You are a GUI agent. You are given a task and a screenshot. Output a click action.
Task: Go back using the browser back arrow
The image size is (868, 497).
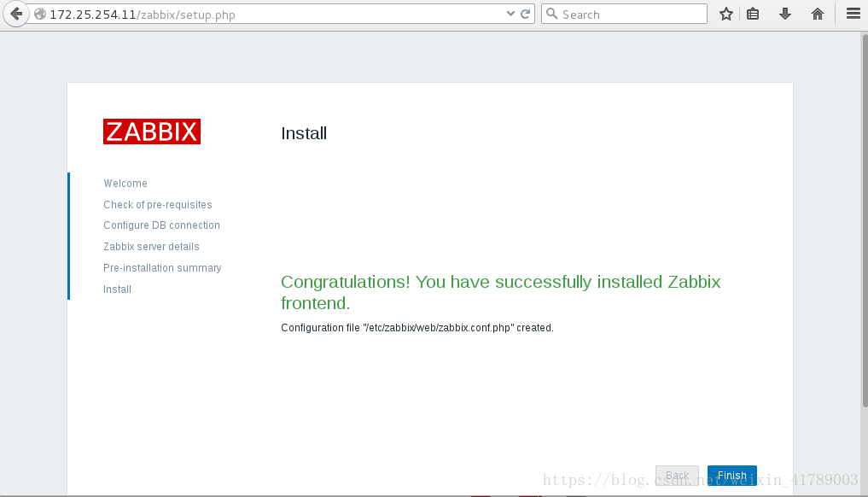click(x=16, y=14)
